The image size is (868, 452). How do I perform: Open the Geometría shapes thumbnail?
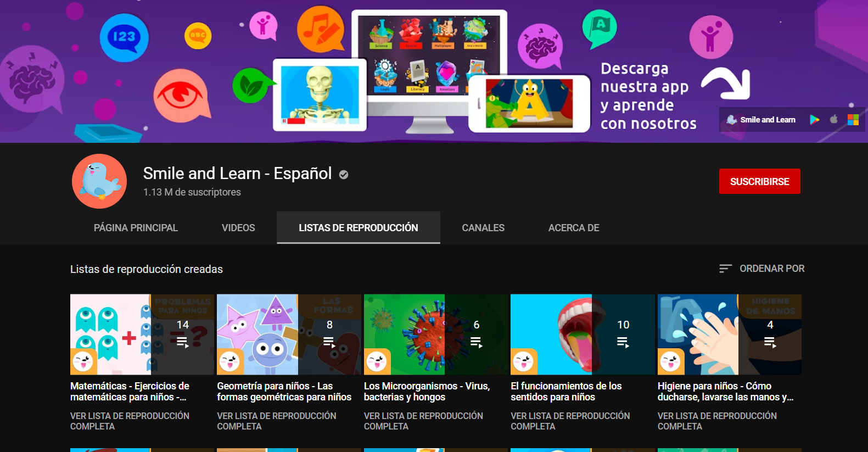point(289,334)
